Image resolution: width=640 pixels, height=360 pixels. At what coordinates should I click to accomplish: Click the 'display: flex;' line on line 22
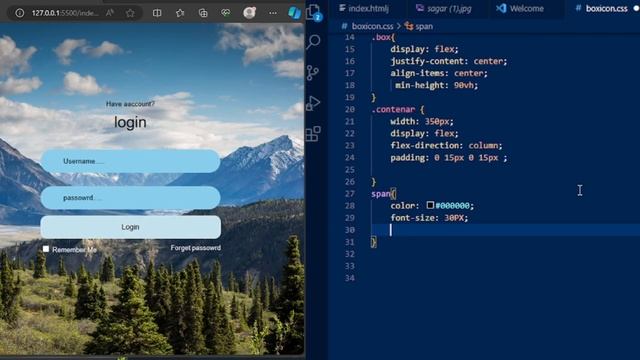424,133
